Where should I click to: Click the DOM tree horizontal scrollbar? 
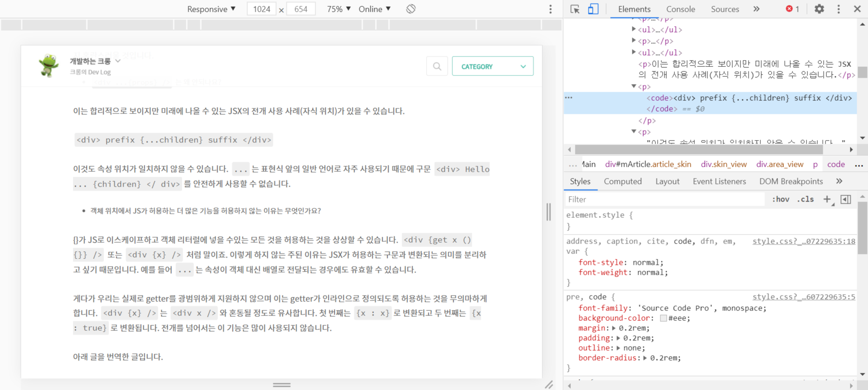pos(699,150)
